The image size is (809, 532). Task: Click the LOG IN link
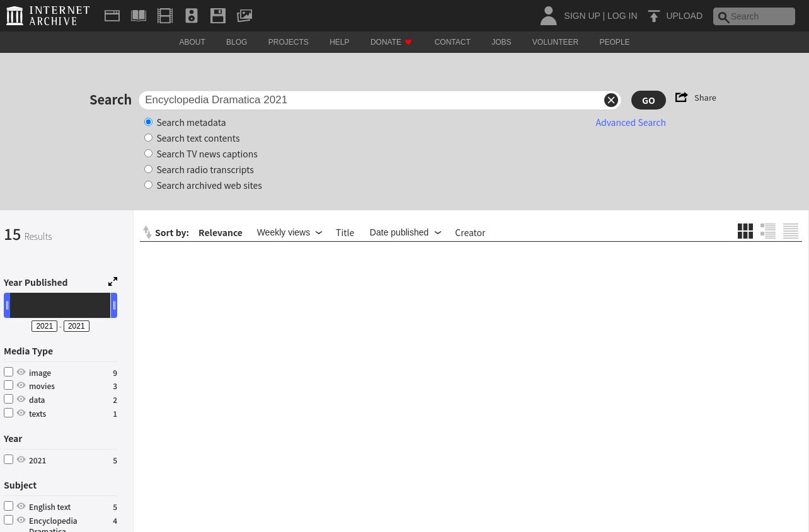pyautogui.click(x=622, y=16)
